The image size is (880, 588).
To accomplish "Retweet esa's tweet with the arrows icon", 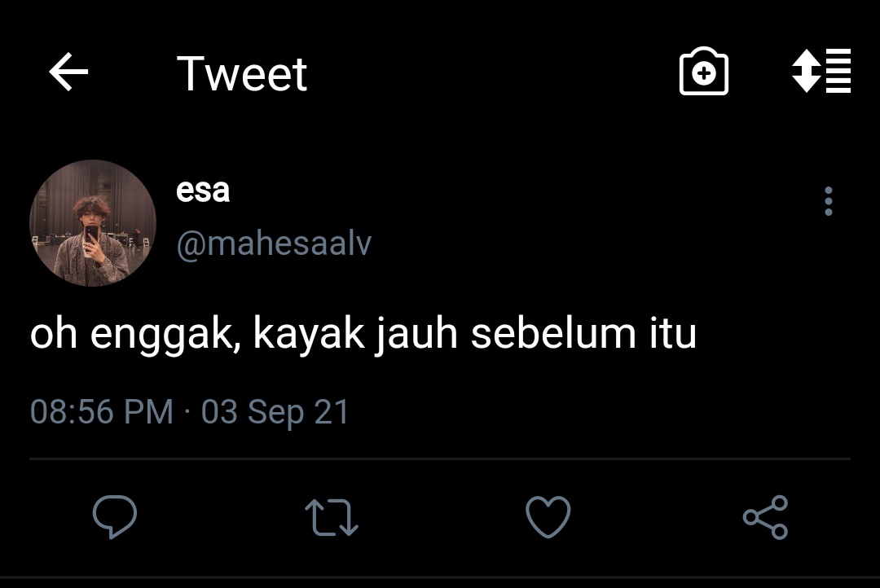I will pyautogui.click(x=331, y=517).
